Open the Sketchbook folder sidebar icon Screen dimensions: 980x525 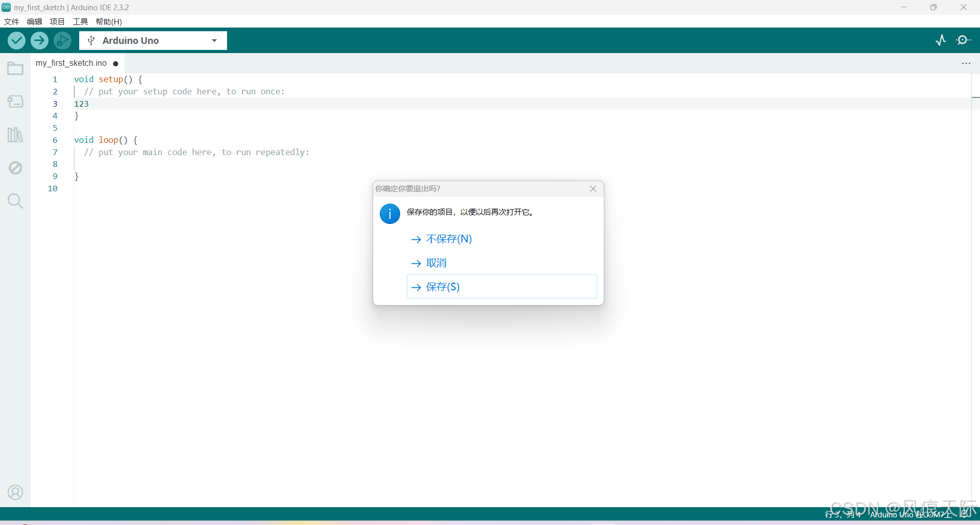[x=15, y=68]
